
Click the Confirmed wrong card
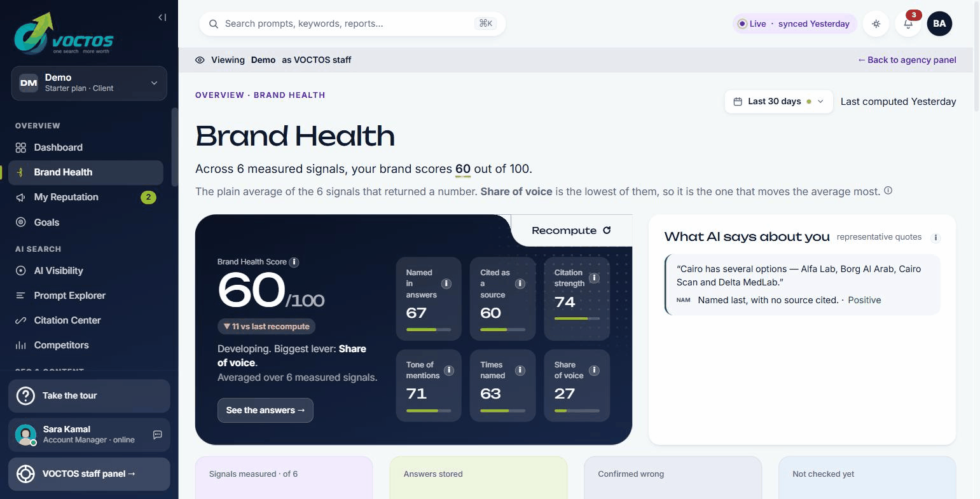(673, 477)
